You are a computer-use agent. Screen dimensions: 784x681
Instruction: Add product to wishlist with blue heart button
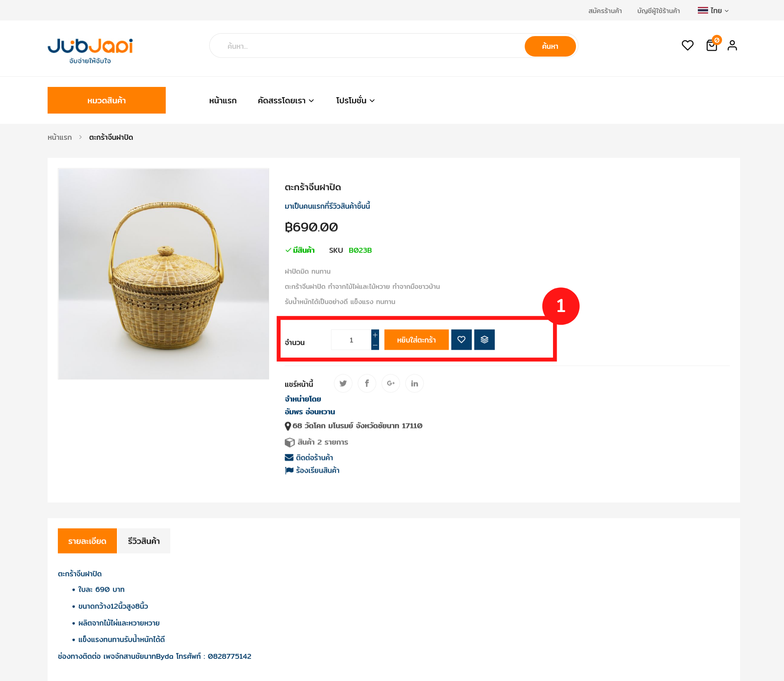coord(462,339)
